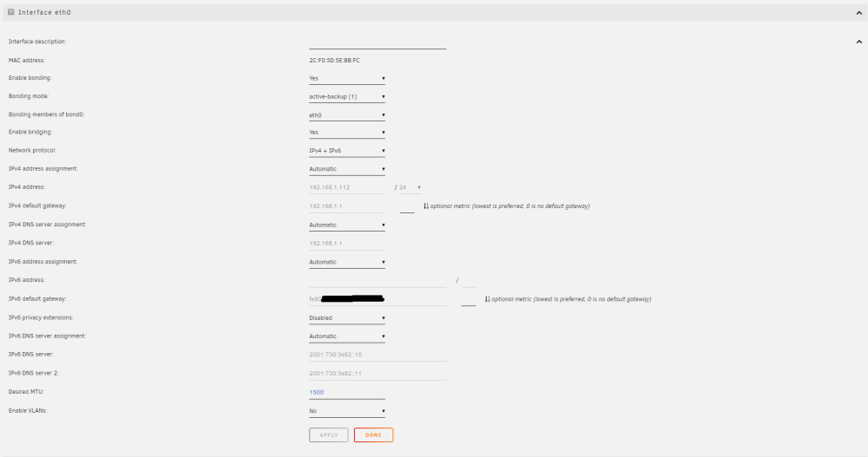
Task: Open the Network protocol dropdown
Action: 347,151
